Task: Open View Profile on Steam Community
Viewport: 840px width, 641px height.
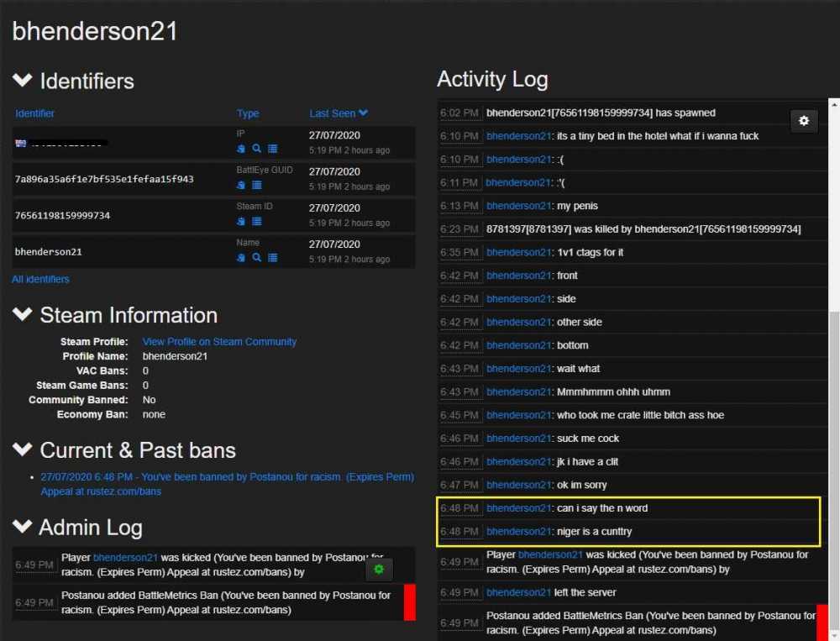Action: click(219, 342)
